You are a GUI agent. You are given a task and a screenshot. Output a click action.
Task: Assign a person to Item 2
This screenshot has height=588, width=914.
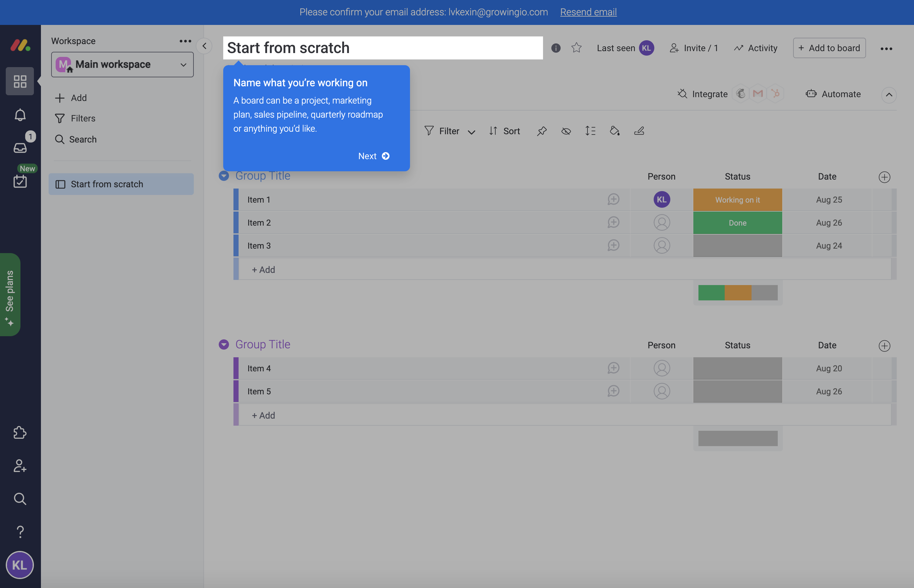click(662, 223)
